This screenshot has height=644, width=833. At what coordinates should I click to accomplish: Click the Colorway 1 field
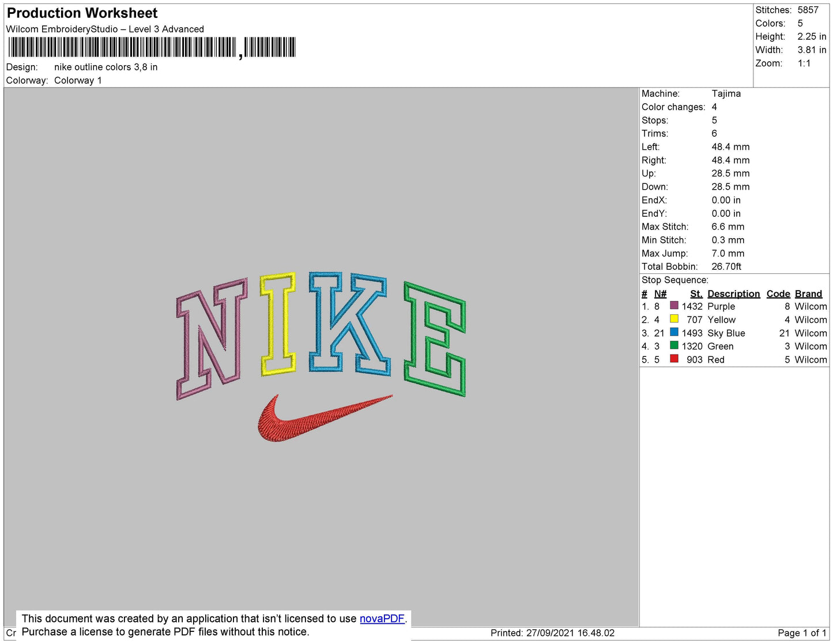78,80
